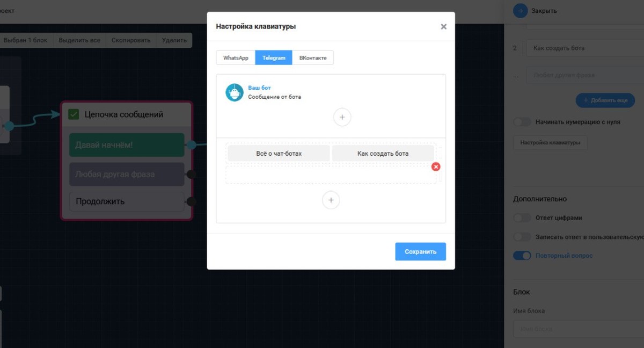Click the Добавить еще button
Screen dimensions: 644x348
pyautogui.click(x=605, y=100)
